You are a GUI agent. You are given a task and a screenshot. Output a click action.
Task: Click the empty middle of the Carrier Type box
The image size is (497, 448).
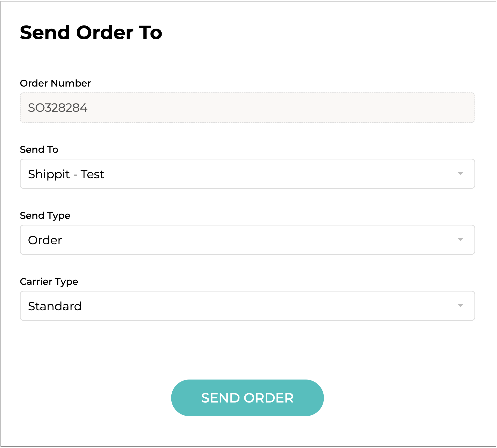[271, 306]
